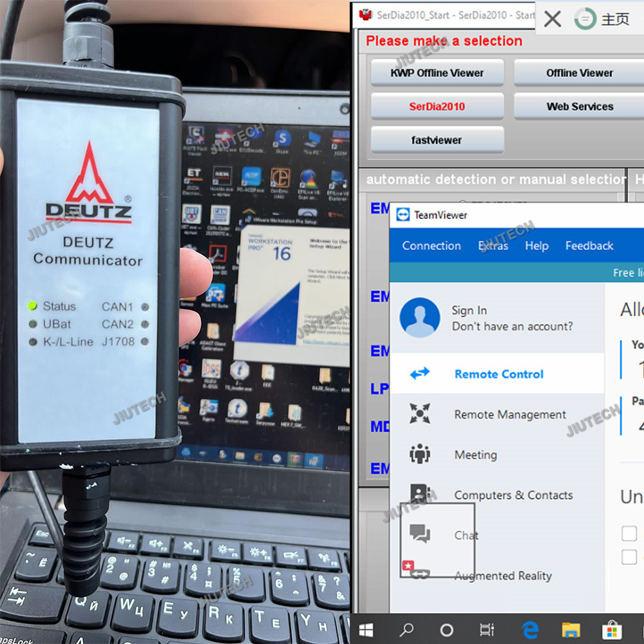Click the Remote Management expand-arrows icon

tap(420, 413)
